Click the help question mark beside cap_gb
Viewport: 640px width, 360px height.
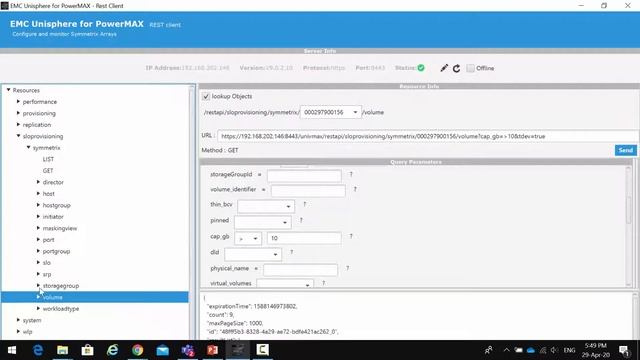coord(351,236)
